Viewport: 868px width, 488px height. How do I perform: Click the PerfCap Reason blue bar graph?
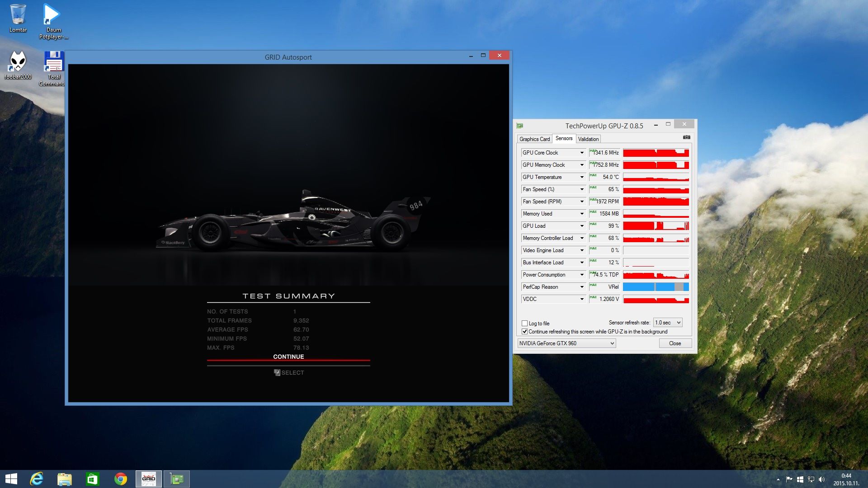click(656, 287)
